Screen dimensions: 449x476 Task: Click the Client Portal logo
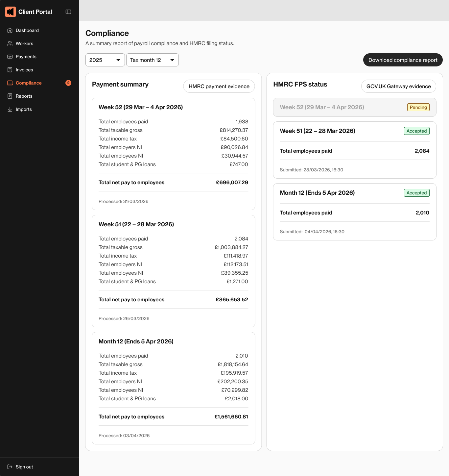click(x=10, y=12)
